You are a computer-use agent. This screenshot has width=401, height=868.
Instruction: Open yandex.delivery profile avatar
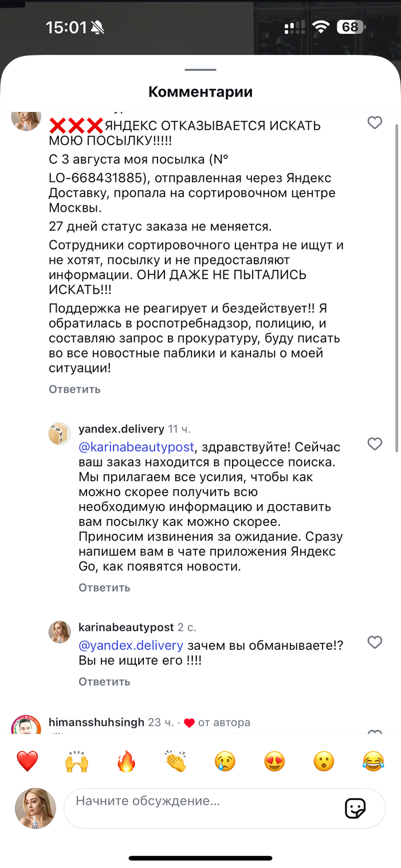tap(60, 434)
